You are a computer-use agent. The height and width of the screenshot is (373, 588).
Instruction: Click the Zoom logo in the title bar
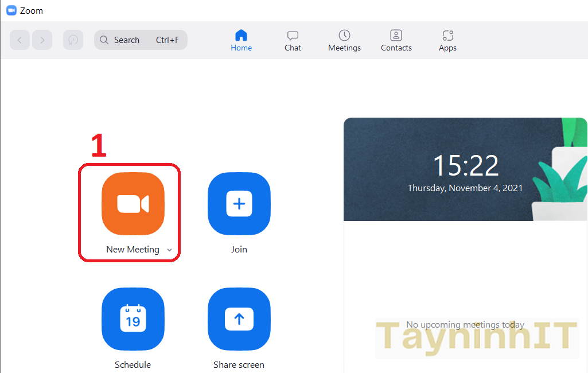coord(11,10)
